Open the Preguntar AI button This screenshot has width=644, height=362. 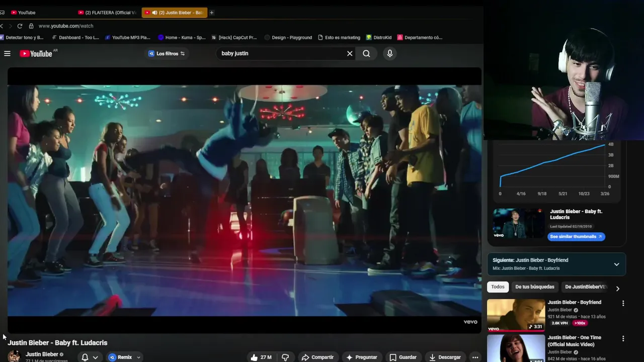361,357
